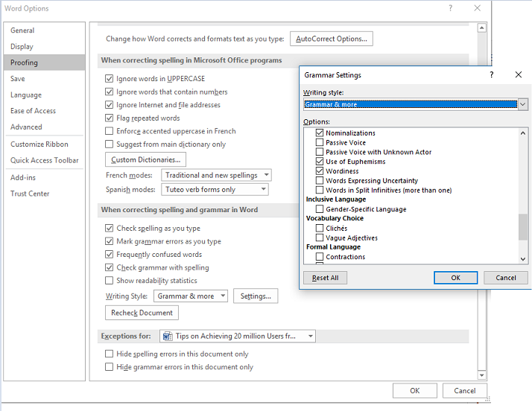532x411 pixels.
Task: Click the help question mark in Word Options title bar
Action: pyautogui.click(x=450, y=8)
